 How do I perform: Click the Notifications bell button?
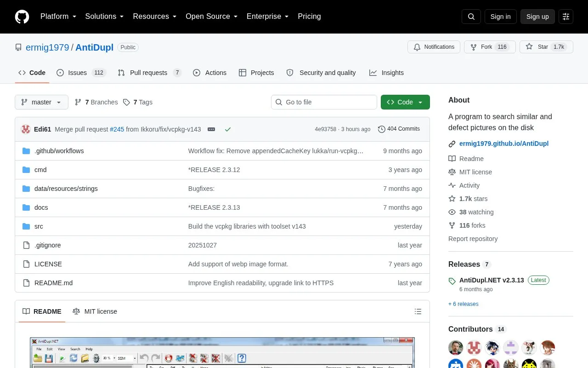(x=434, y=47)
